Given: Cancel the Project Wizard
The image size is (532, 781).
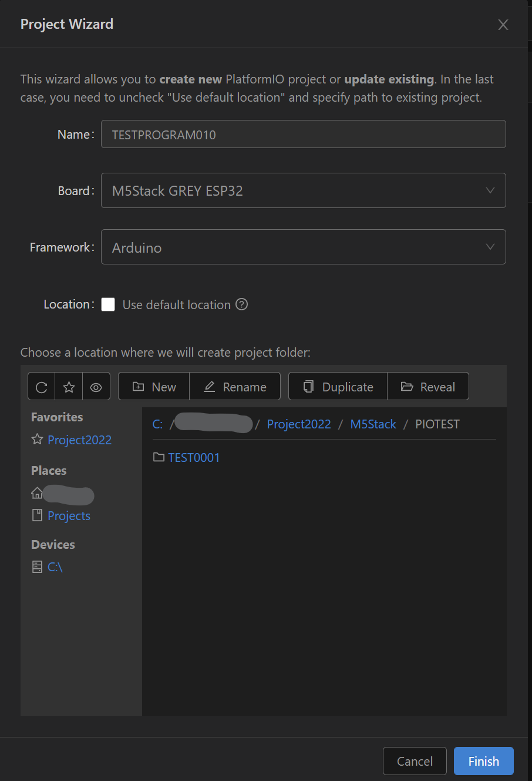Looking at the screenshot, I should 415,760.
